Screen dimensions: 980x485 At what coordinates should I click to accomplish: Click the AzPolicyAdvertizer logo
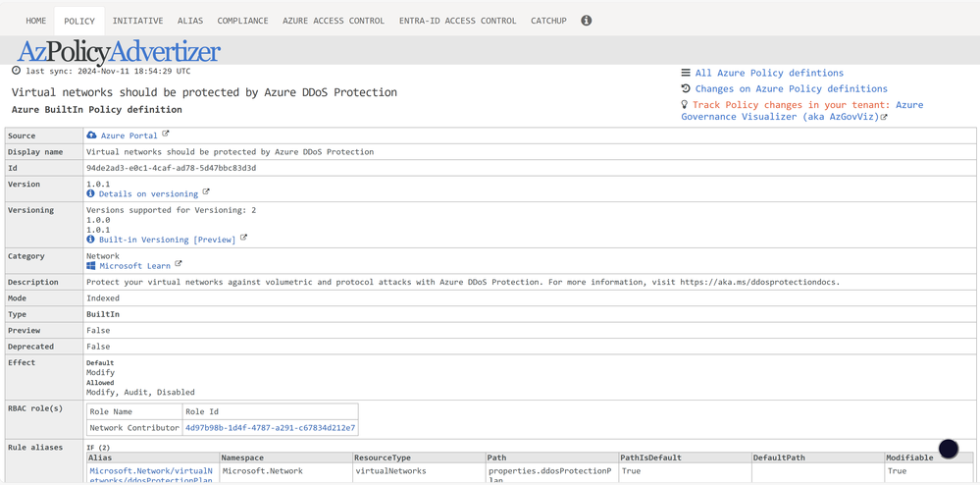[119, 51]
